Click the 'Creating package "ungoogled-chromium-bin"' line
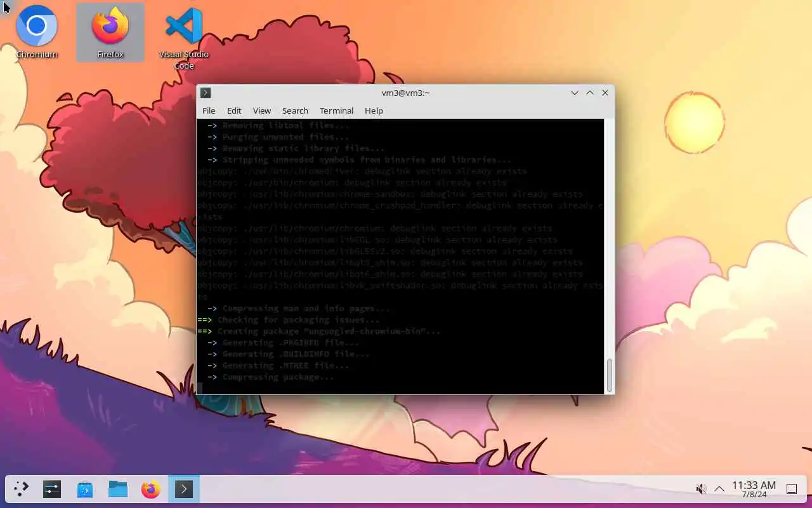Screen dimensions: 812x508 pos(318,331)
